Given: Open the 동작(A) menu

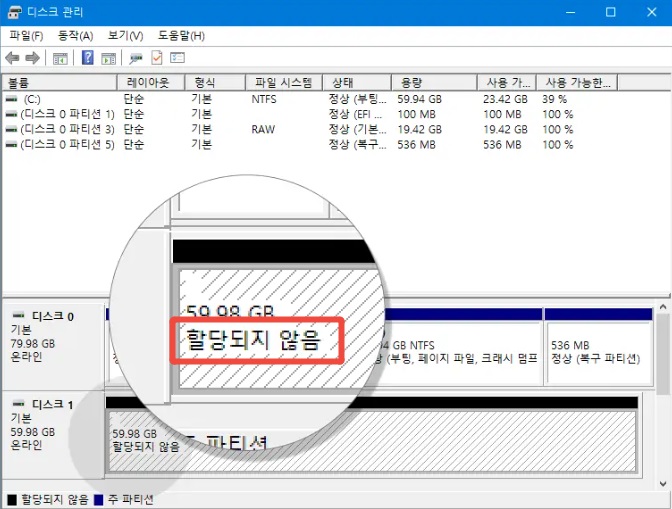Looking at the screenshot, I should (75, 36).
